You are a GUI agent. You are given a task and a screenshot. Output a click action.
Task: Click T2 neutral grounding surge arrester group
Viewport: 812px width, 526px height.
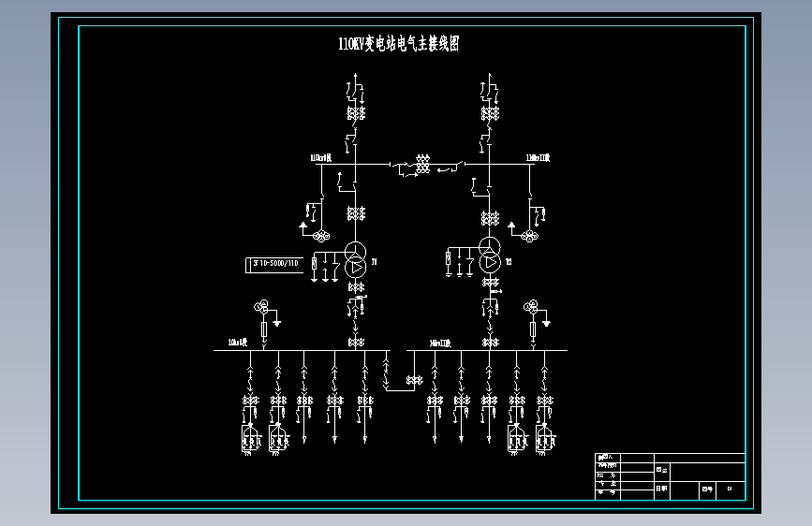(x=459, y=262)
